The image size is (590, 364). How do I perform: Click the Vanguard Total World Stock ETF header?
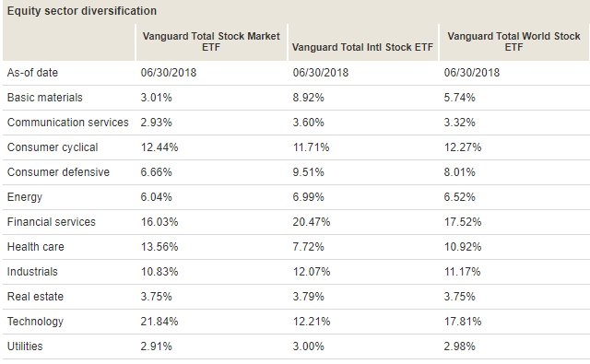coord(513,41)
